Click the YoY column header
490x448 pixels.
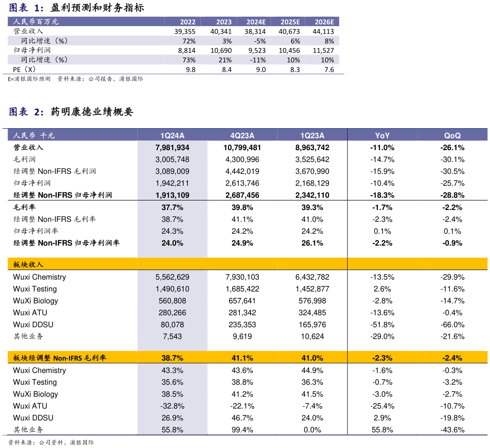pos(382,135)
